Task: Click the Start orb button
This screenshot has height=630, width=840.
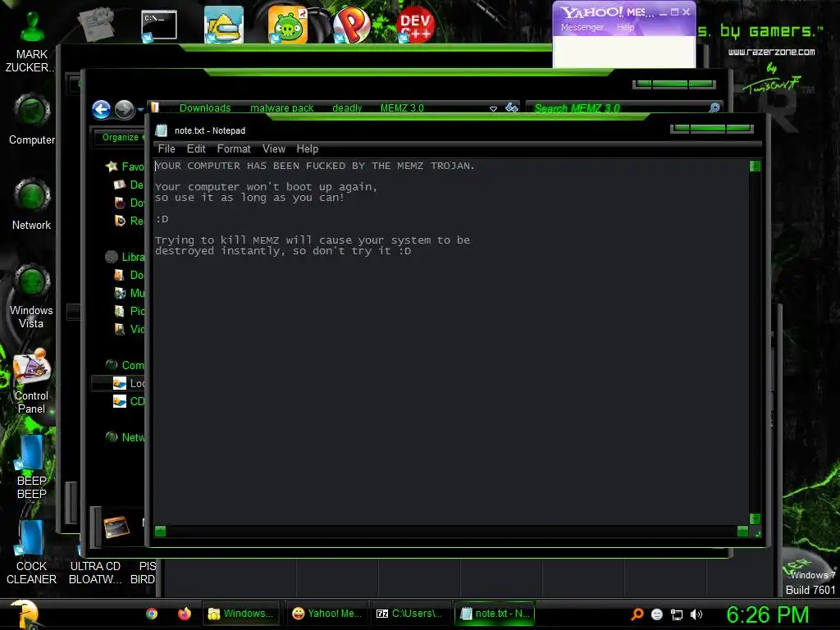Action: pos(24,614)
